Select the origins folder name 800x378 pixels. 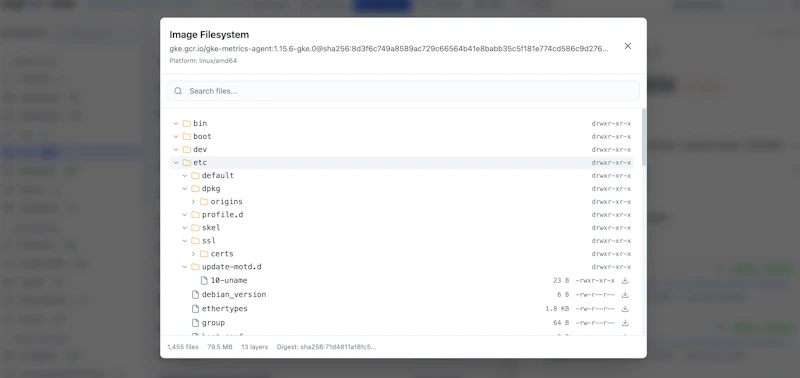227,201
